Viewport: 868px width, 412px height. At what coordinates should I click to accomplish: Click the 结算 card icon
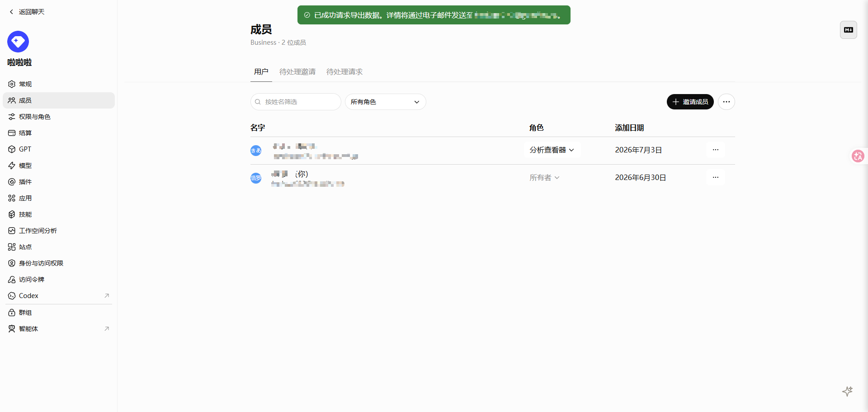[12, 133]
